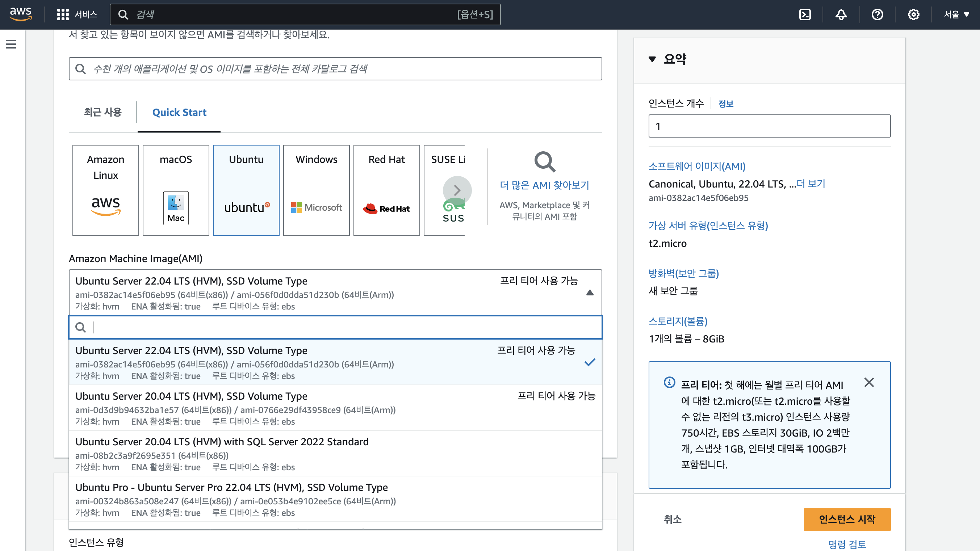
Task: Click the AWS logo home icon
Action: pos(21,14)
